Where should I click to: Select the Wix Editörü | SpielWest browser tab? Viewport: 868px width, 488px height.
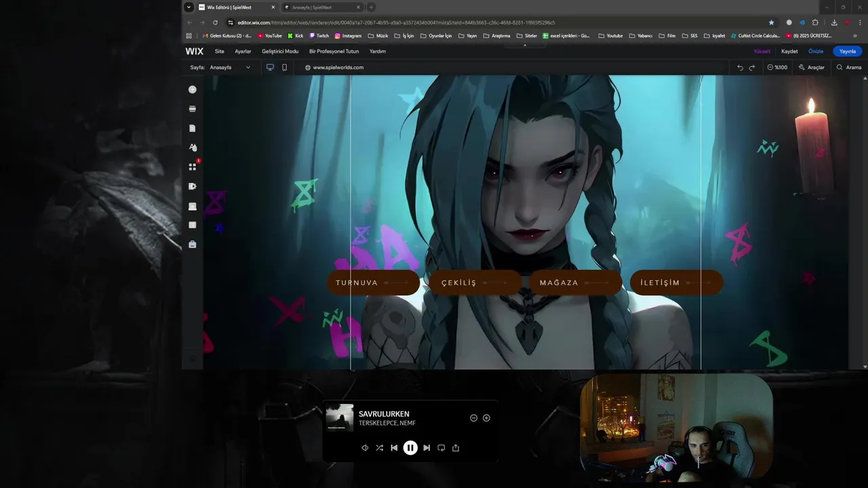(237, 7)
